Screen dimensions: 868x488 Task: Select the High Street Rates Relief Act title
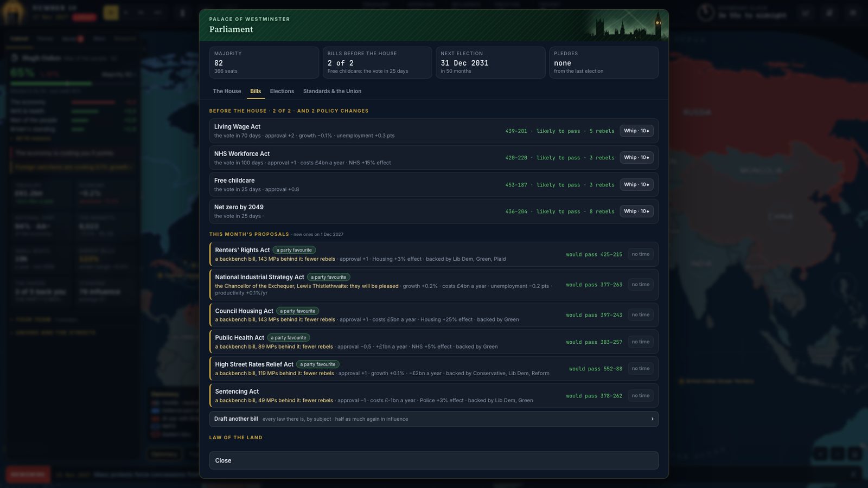(254, 364)
